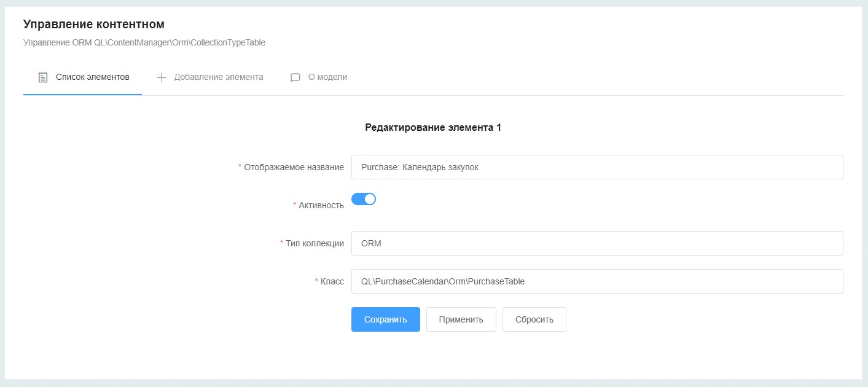Click the plus icon beside Добавление элемента
Image resolution: width=868 pixels, height=387 pixels.
point(162,77)
